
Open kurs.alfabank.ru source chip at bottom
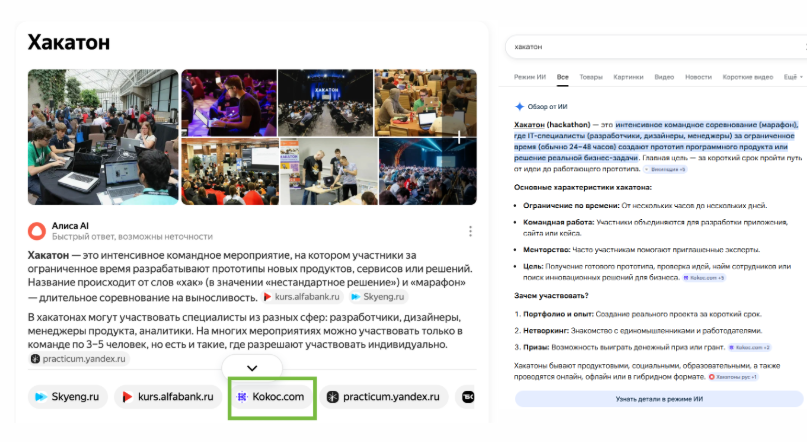click(x=168, y=397)
